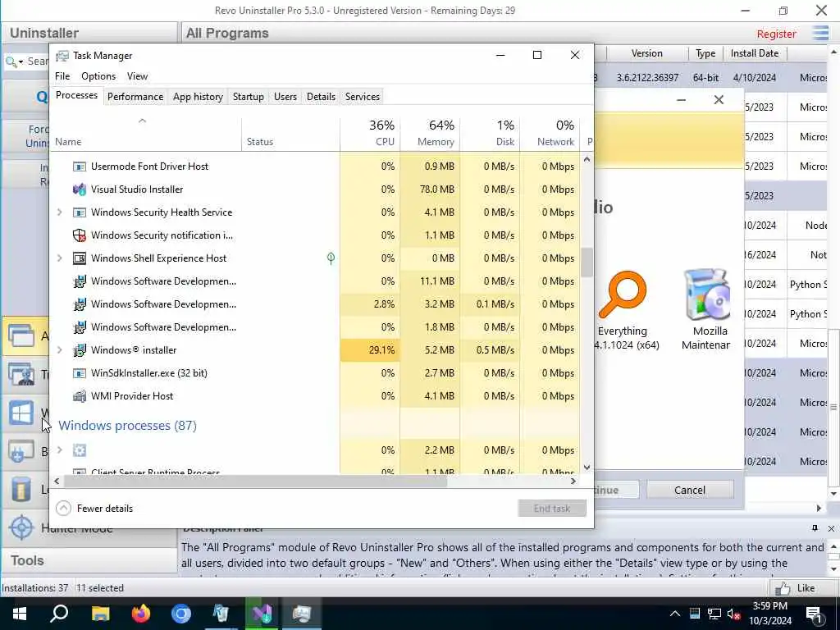Collapse to Fewer details view
This screenshot has width=840, height=630.
coord(94,509)
